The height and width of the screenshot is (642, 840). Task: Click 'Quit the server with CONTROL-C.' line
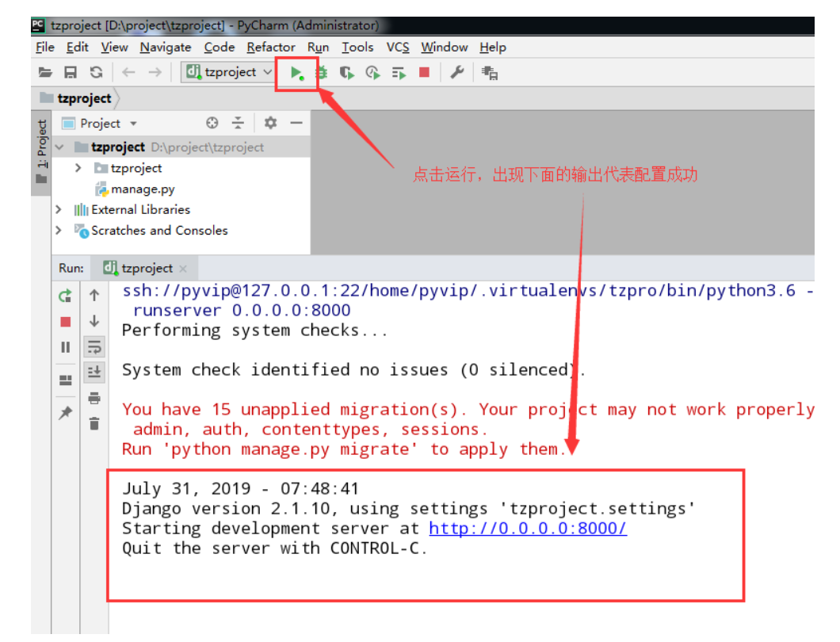(274, 548)
